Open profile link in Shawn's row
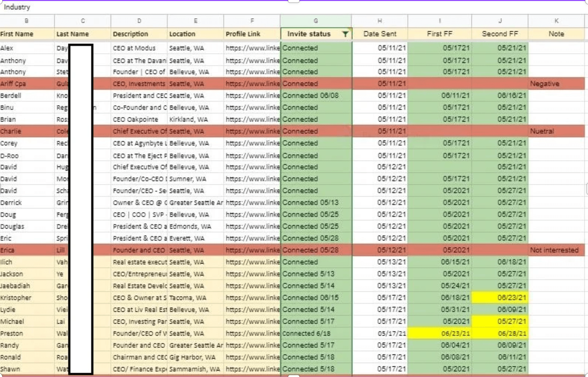 [x=252, y=369]
